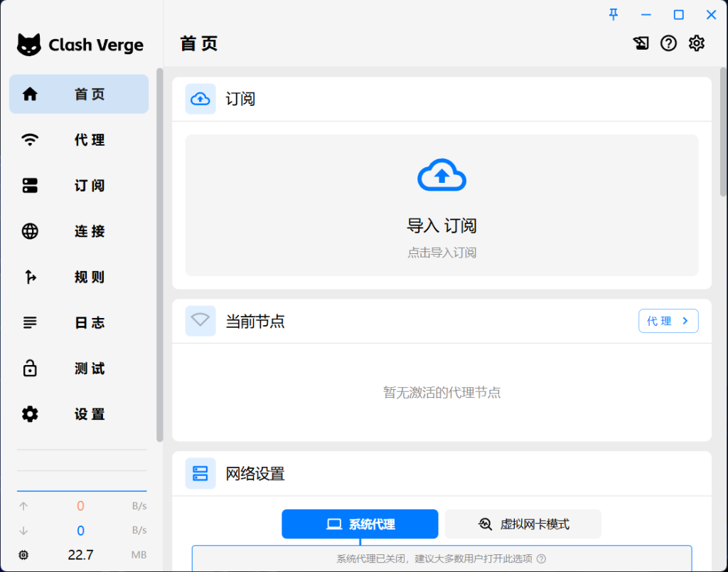
Task: Expand 当前节点 via the 代理 chevron
Action: pos(668,321)
